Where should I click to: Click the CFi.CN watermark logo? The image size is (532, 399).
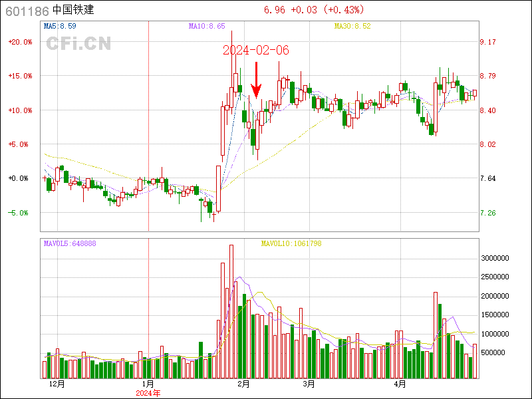(x=78, y=44)
